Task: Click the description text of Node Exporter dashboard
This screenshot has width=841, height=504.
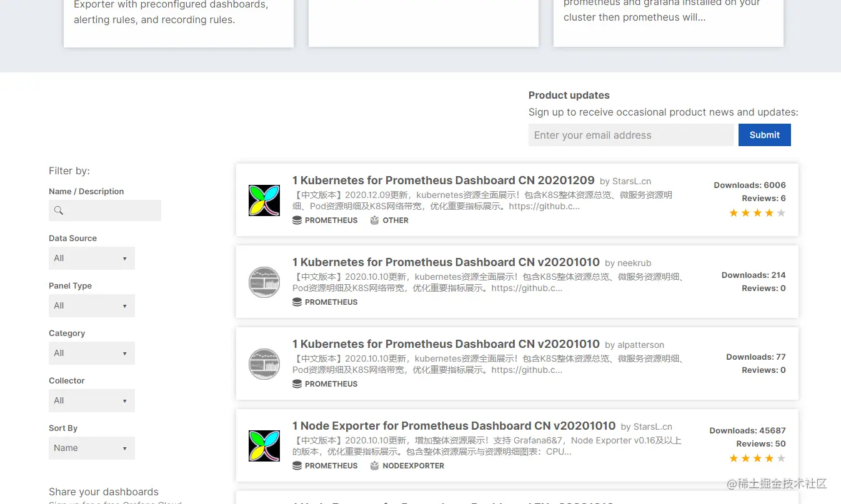Action: click(x=487, y=446)
